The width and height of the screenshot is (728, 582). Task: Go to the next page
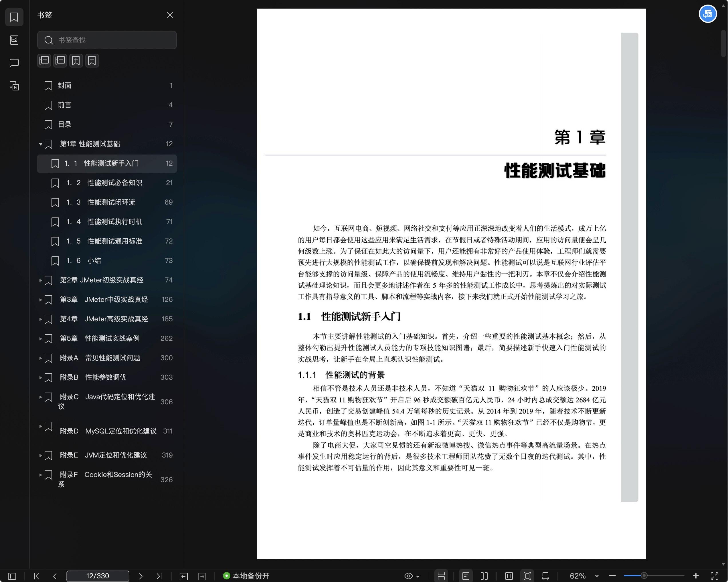pos(141,576)
